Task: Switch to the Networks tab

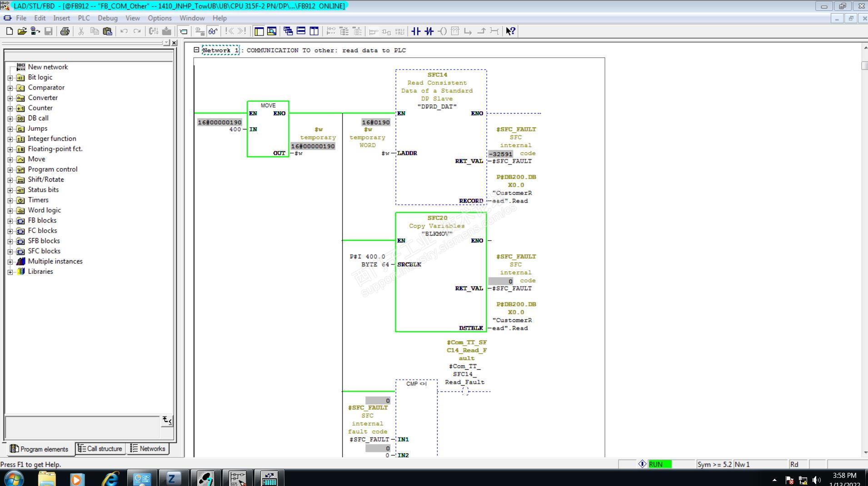Action: [x=148, y=449]
